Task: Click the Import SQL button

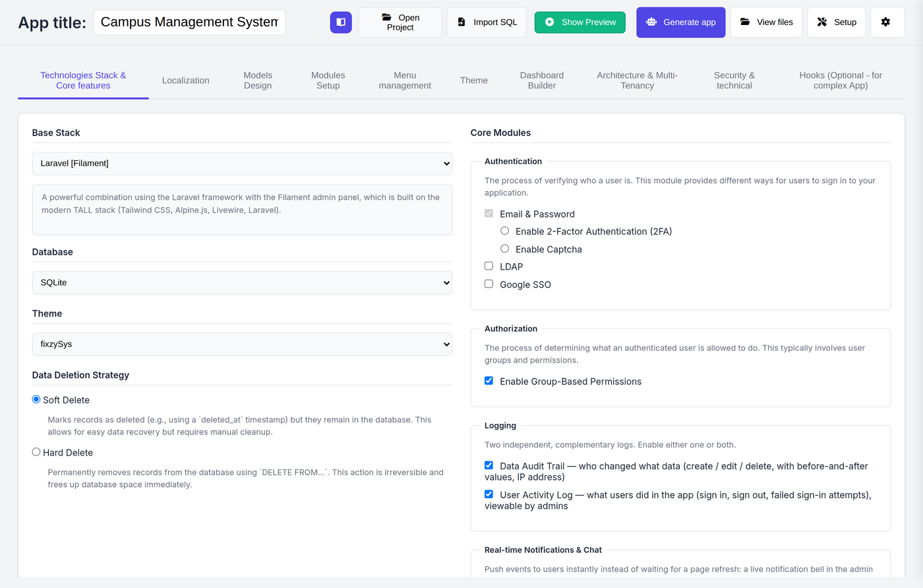Action: [487, 22]
